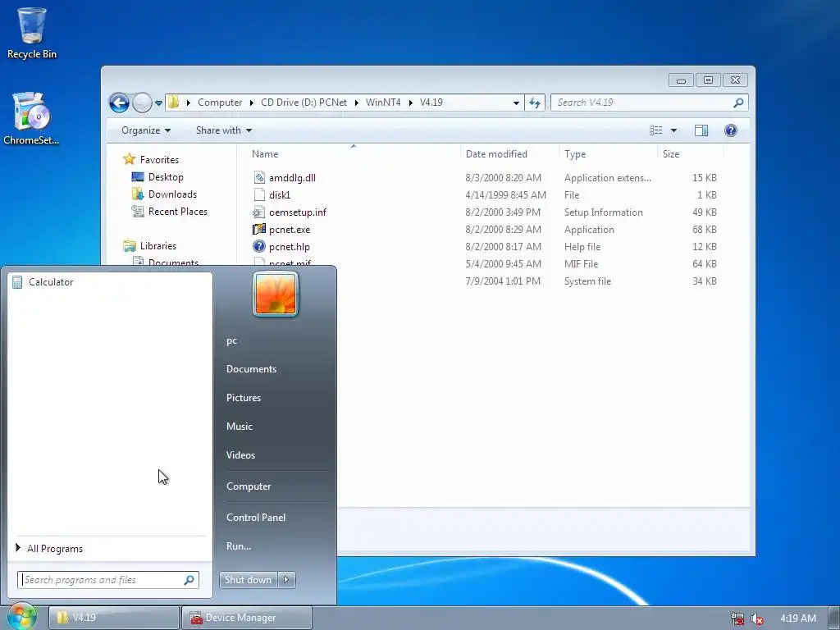The width and height of the screenshot is (840, 630).
Task: Launch Calculator from Start menu
Action: pyautogui.click(x=109, y=282)
